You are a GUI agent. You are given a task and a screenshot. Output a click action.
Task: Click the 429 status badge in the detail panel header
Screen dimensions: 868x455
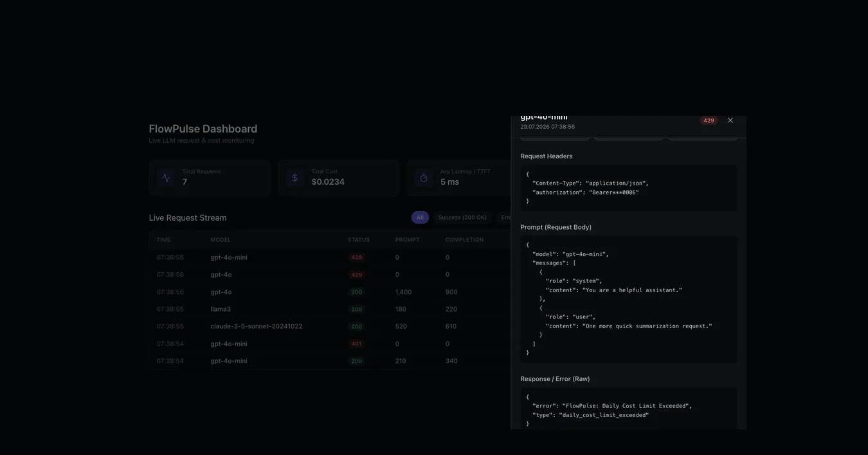pyautogui.click(x=709, y=120)
